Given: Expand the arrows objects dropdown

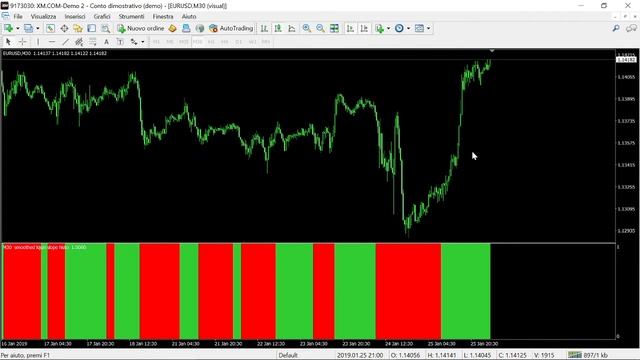Looking at the screenshot, I should (x=142, y=42).
